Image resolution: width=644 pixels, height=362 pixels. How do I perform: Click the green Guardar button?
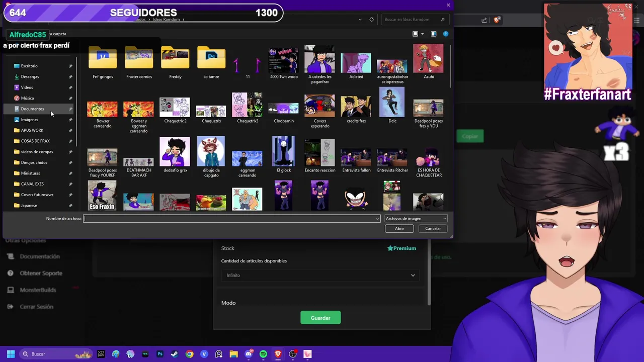click(320, 318)
